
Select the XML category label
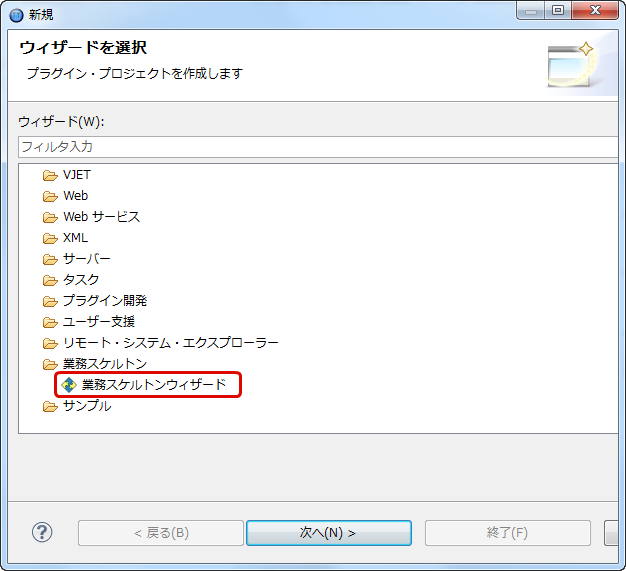coord(75,238)
